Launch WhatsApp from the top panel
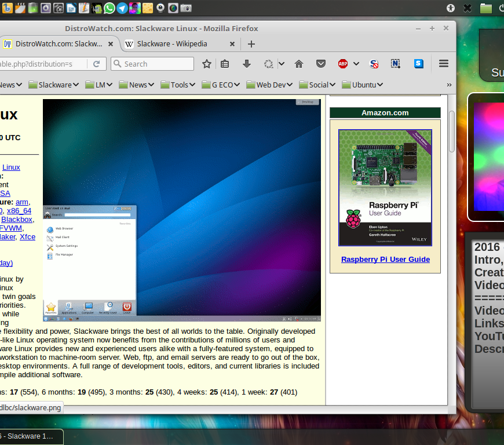This screenshot has width=504, height=445. point(109,8)
